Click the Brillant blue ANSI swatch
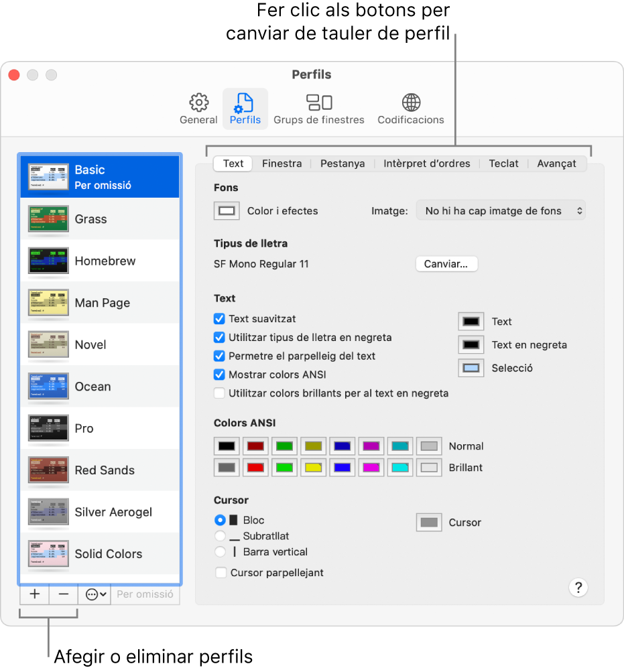The height and width of the screenshot is (672, 624). coord(342,468)
